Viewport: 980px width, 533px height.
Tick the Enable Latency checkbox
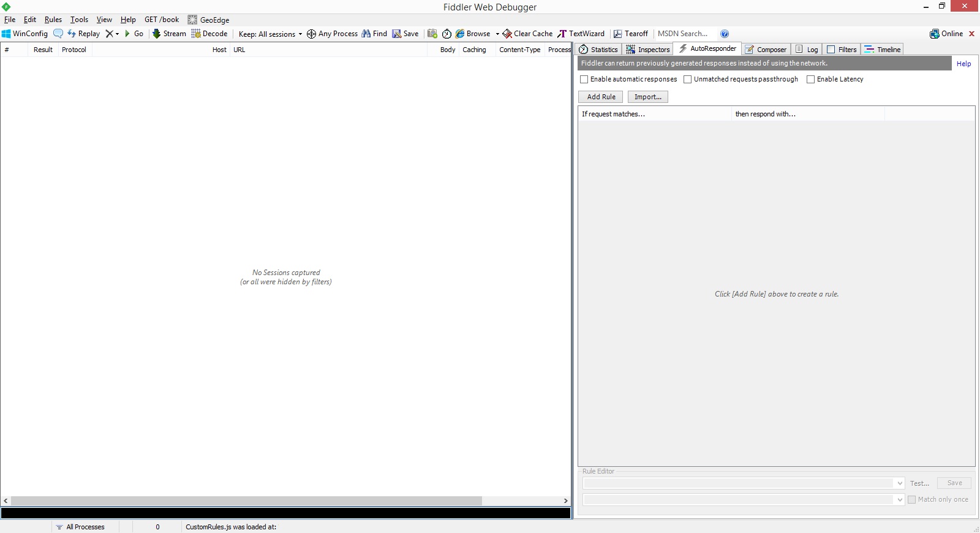click(x=810, y=79)
